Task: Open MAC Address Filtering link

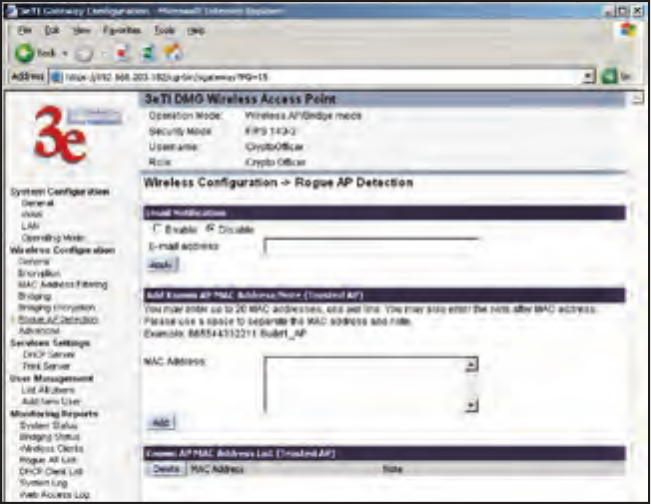Action: [63, 284]
